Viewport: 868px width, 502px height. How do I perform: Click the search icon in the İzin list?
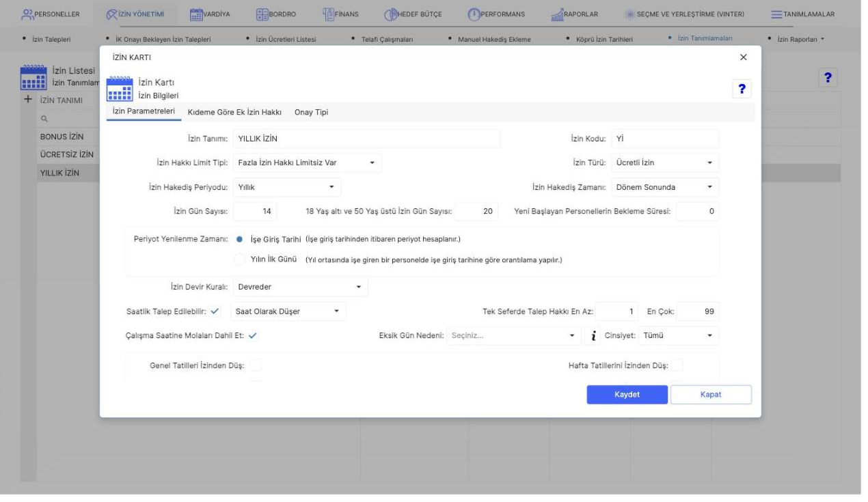tap(44, 118)
